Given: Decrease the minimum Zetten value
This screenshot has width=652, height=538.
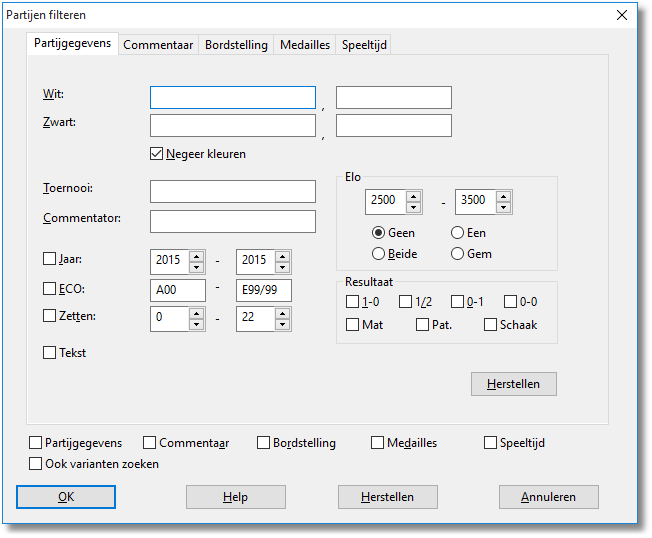Looking at the screenshot, I should point(196,324).
